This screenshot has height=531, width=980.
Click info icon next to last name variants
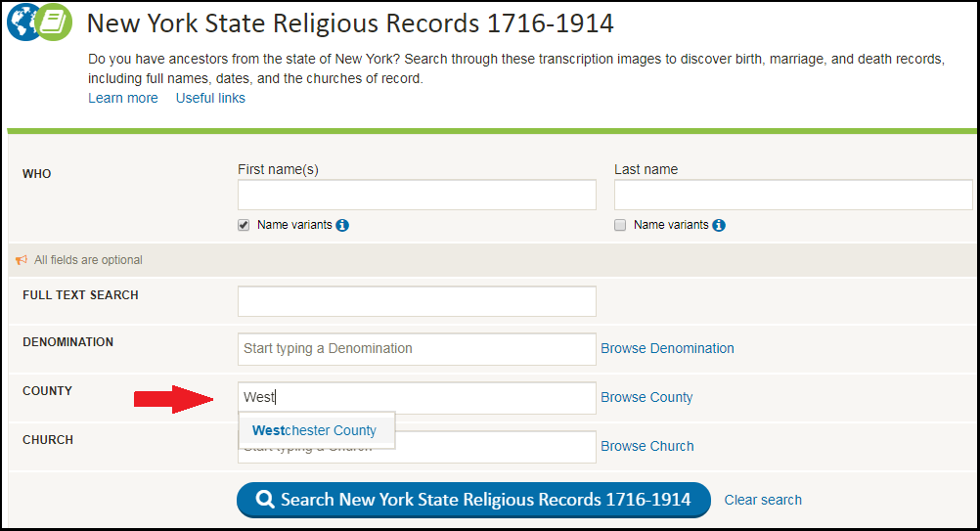pos(719,225)
